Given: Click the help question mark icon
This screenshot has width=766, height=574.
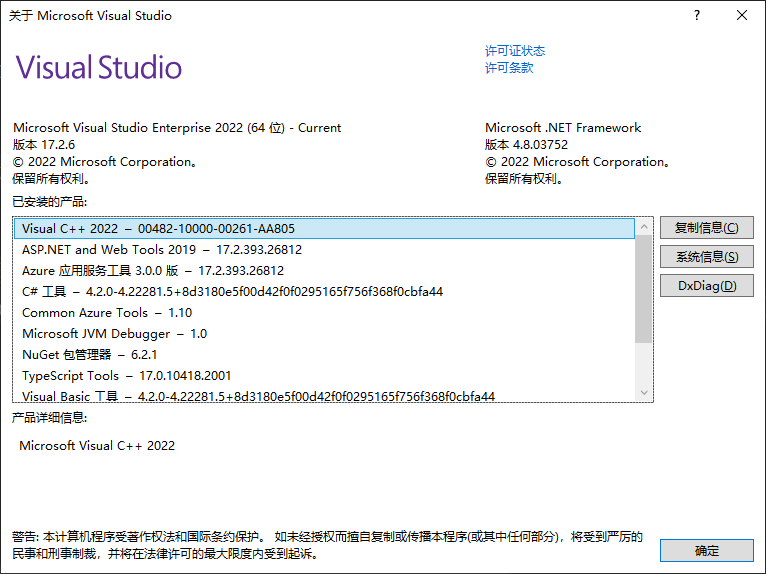Looking at the screenshot, I should pyautogui.click(x=697, y=15).
